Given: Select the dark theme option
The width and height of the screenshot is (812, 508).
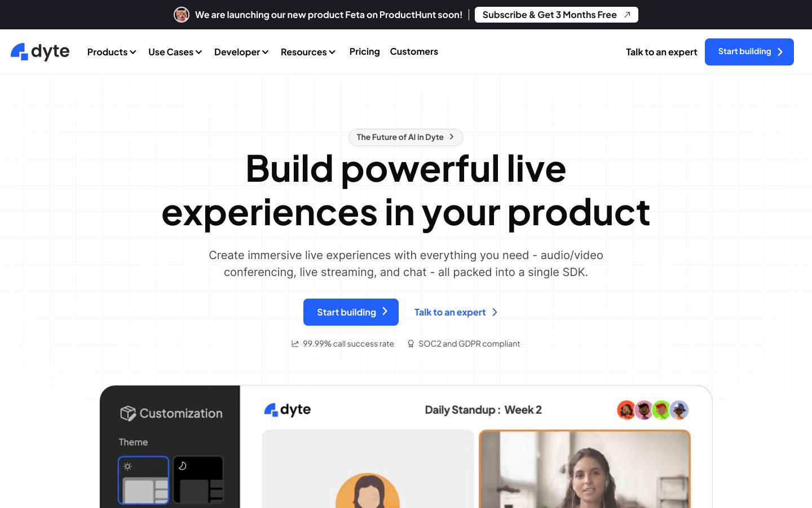Looking at the screenshot, I should pyautogui.click(x=198, y=480).
